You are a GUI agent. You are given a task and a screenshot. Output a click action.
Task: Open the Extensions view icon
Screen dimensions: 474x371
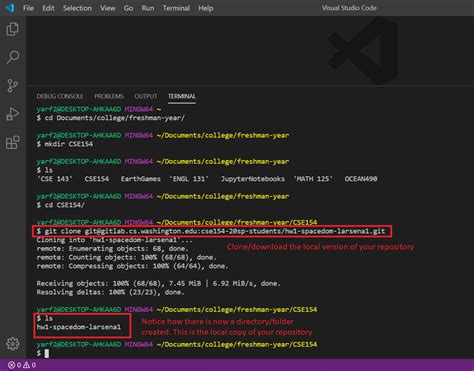pos(13,143)
